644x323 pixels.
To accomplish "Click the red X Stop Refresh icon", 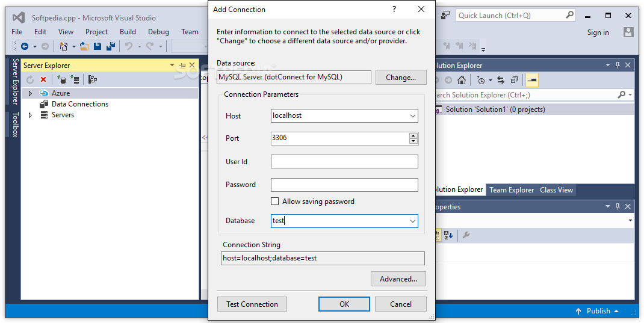I will click(x=43, y=79).
